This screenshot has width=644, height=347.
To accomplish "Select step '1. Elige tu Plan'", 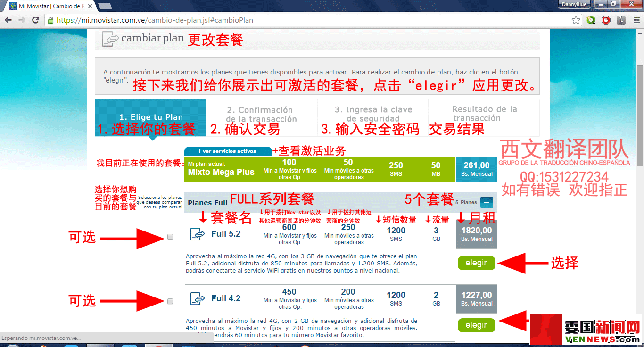I will [150, 118].
